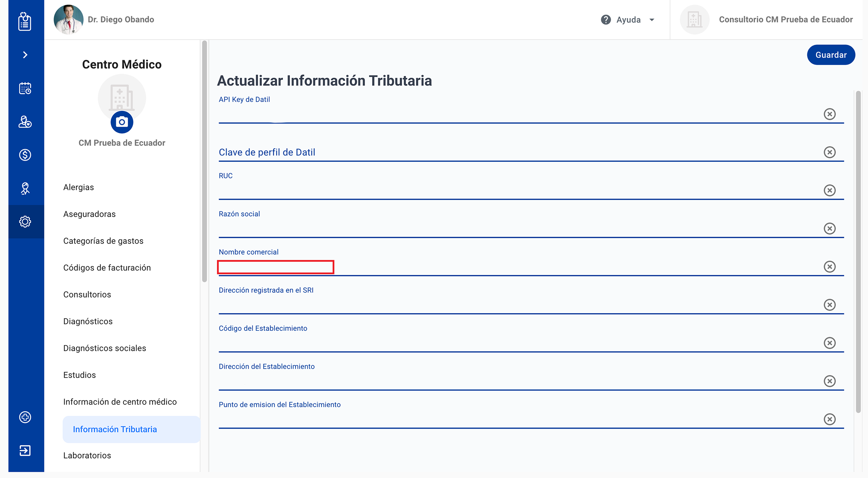This screenshot has height=478, width=868.
Task: Clear the RUC field
Action: [829, 190]
